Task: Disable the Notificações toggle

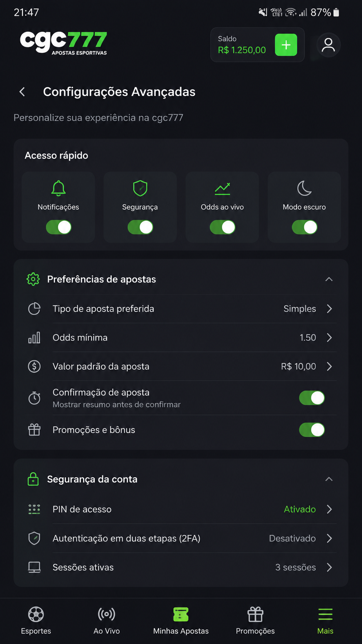Action: pyautogui.click(x=58, y=227)
